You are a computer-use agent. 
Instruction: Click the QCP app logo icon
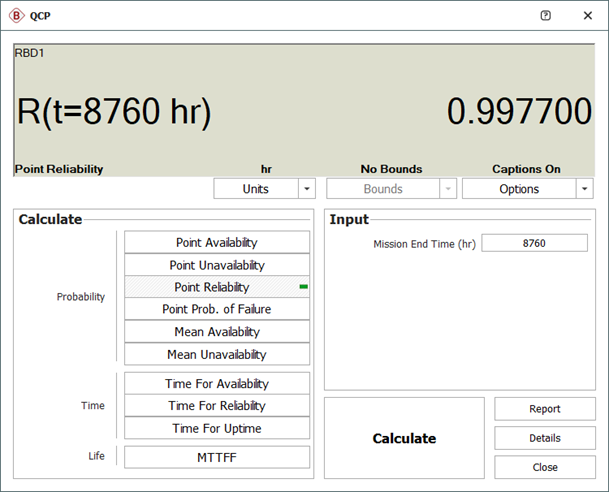16,16
